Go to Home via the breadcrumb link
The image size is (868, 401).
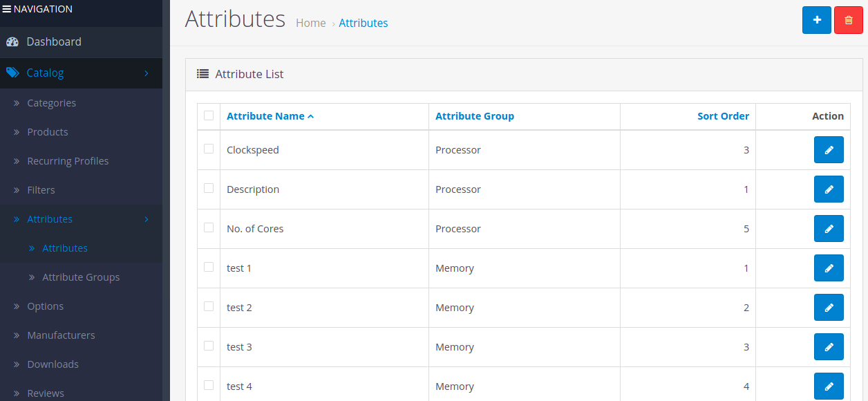point(311,23)
